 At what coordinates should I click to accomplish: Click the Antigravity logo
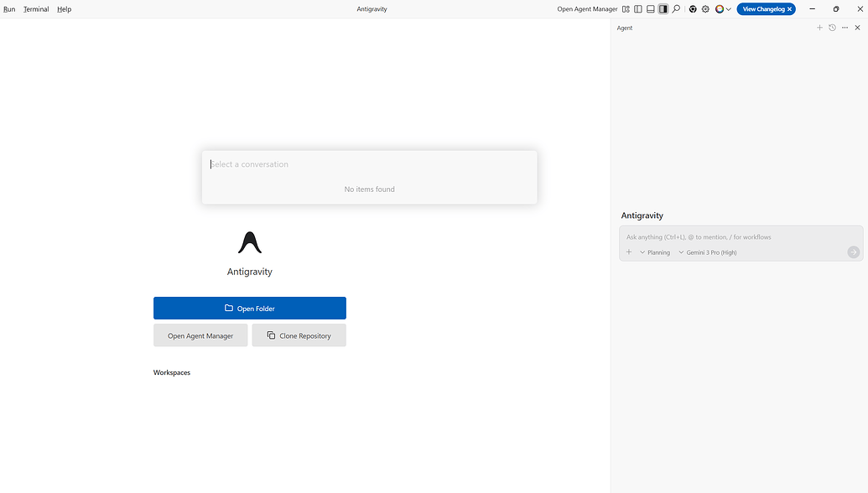coord(250,242)
